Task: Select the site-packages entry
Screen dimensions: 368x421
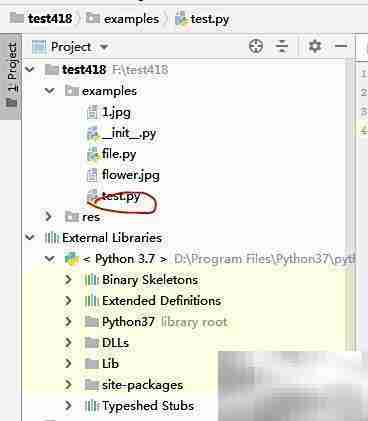Action: [x=142, y=385]
